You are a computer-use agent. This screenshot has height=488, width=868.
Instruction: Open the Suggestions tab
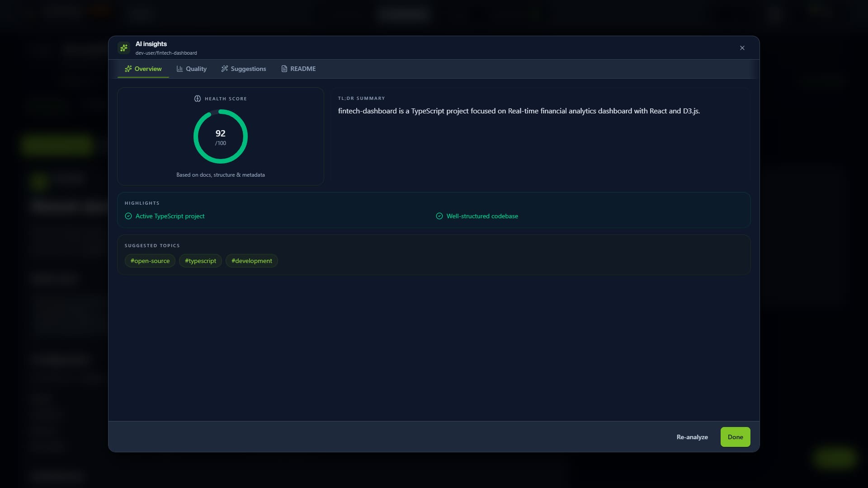pyautogui.click(x=244, y=69)
